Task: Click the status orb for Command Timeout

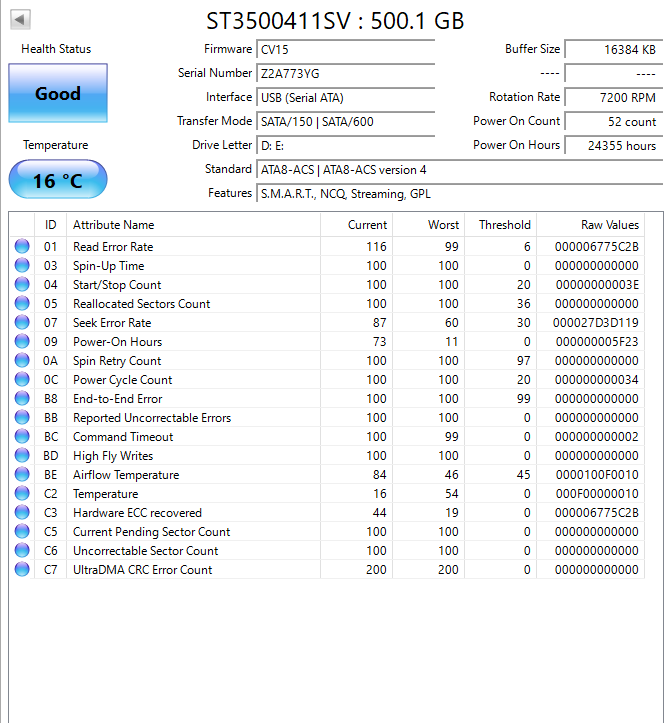Action: pos(22,436)
